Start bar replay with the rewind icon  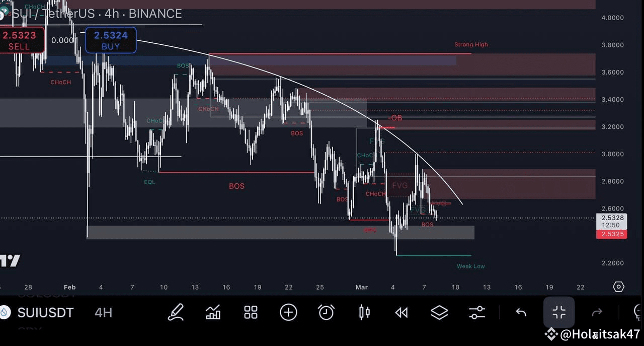[x=401, y=312]
